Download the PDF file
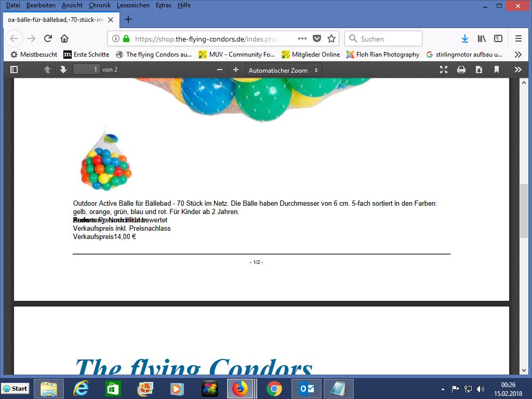Viewport: 532px width, 399px height. 478,70
